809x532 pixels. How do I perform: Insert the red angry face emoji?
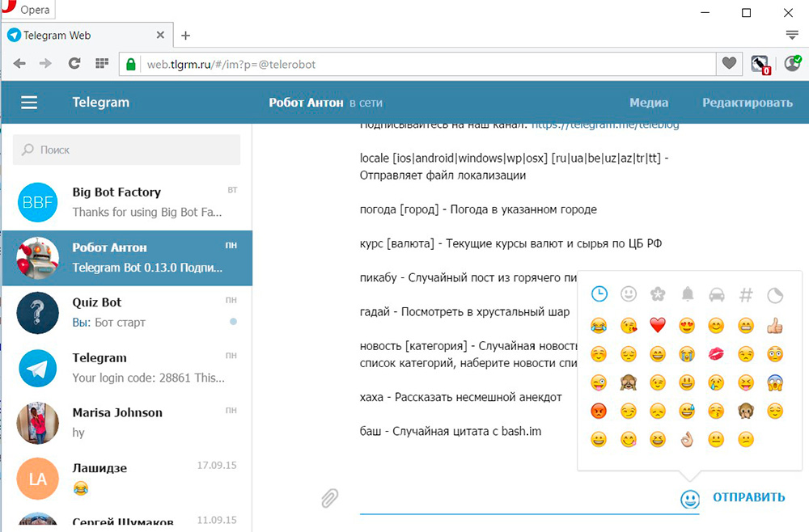(599, 411)
